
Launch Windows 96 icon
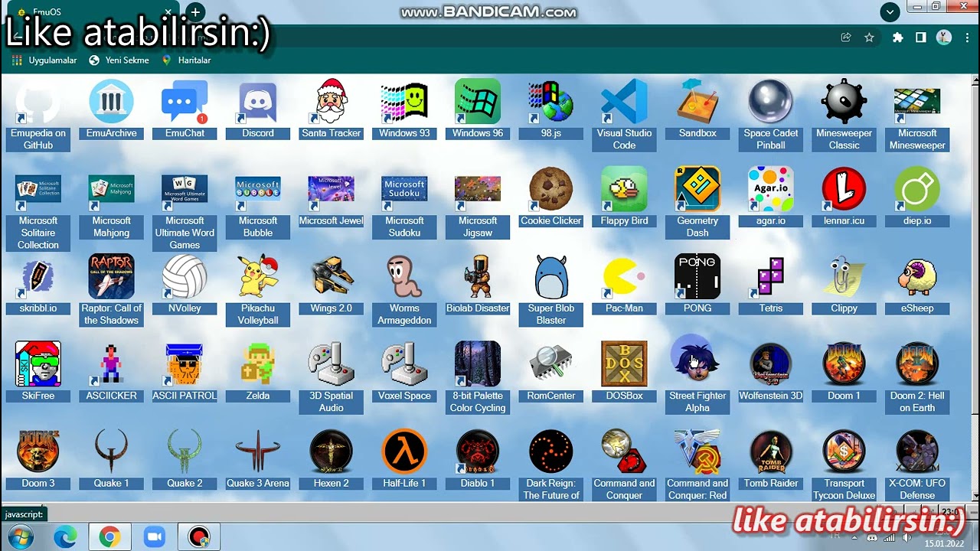[478, 102]
